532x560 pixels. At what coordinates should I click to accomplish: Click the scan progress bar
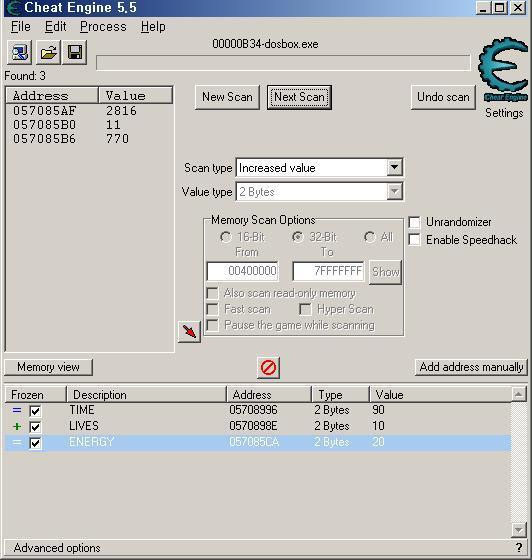283,63
